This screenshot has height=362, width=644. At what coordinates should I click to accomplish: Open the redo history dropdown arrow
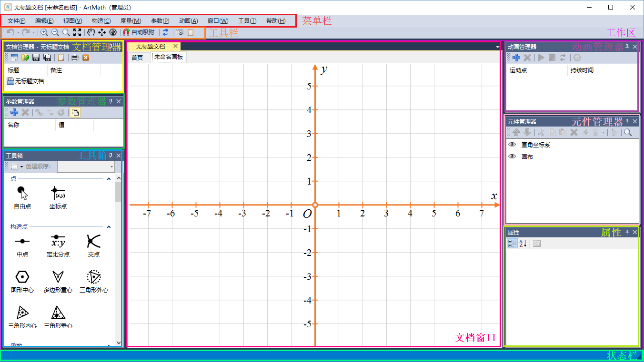[34, 32]
